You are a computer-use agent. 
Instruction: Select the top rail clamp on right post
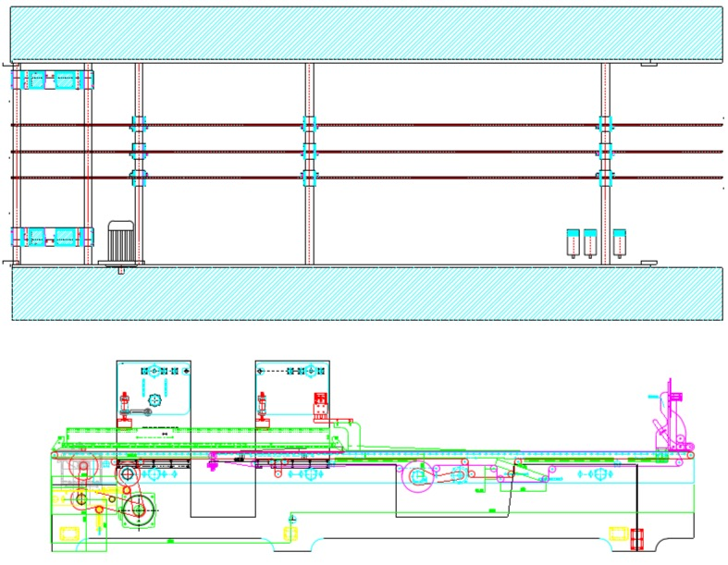pos(605,124)
